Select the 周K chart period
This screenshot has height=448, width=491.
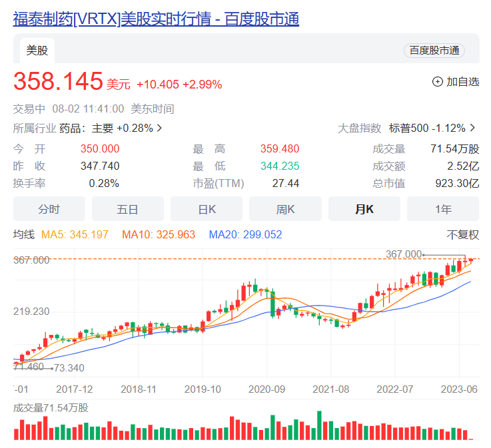coord(285,209)
